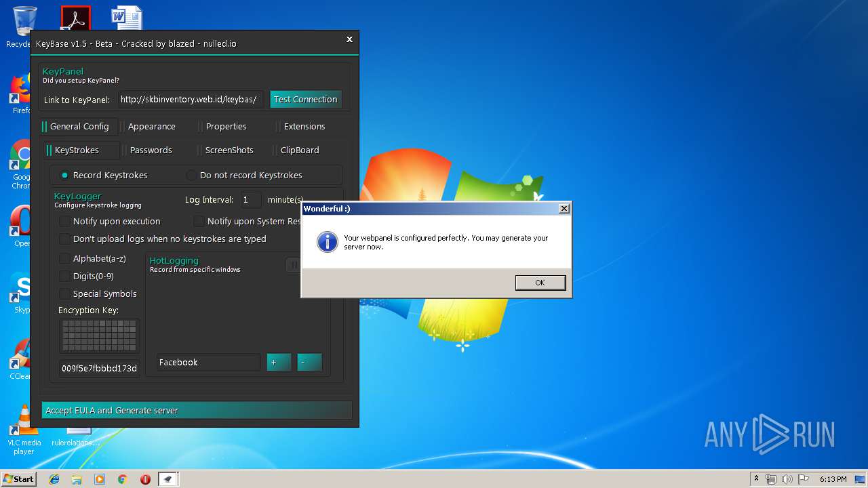Open the Start menu
The width and height of the screenshot is (868, 488).
click(x=19, y=479)
